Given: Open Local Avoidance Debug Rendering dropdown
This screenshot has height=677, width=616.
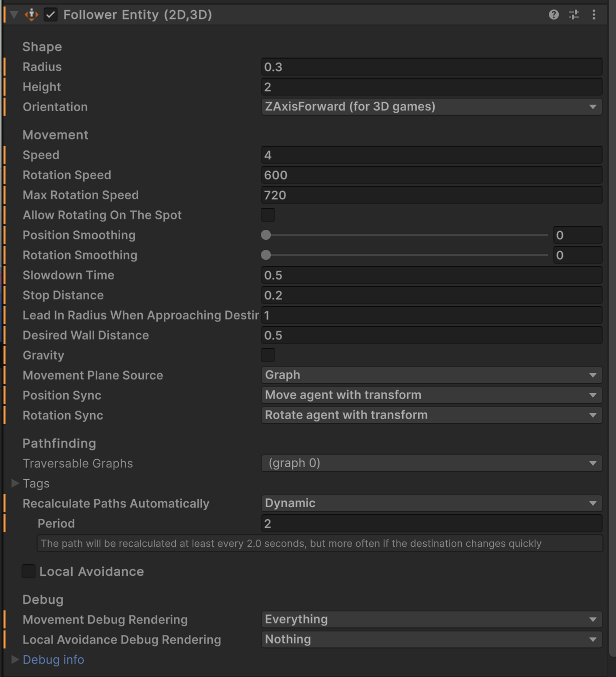Looking at the screenshot, I should [432, 639].
